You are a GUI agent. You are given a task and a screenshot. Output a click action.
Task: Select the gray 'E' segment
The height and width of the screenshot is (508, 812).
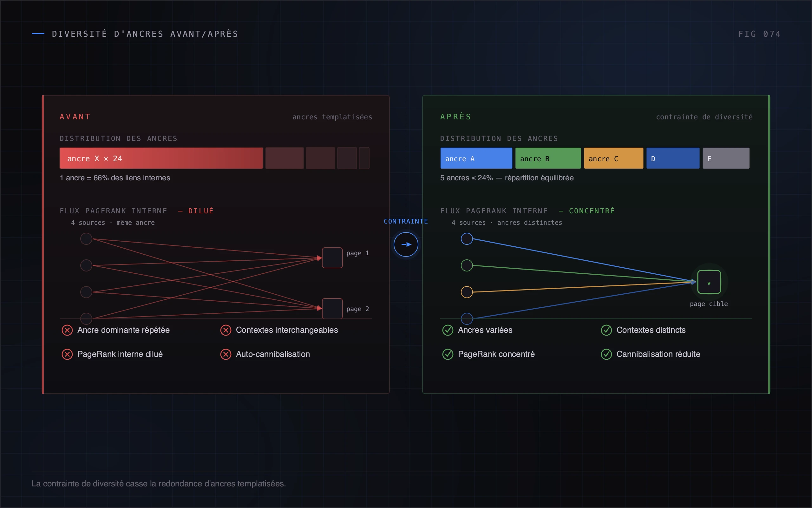click(x=726, y=158)
